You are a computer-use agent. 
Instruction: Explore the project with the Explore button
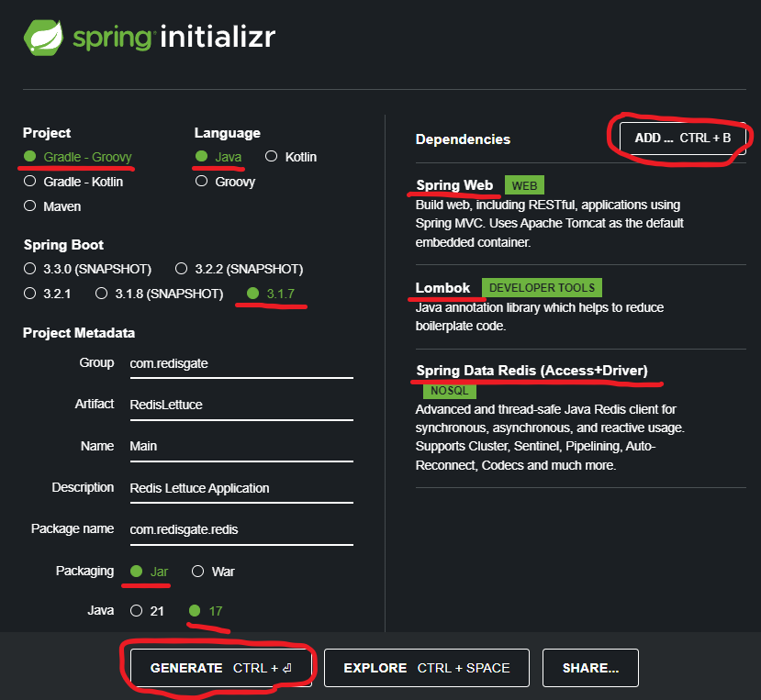coord(426,668)
